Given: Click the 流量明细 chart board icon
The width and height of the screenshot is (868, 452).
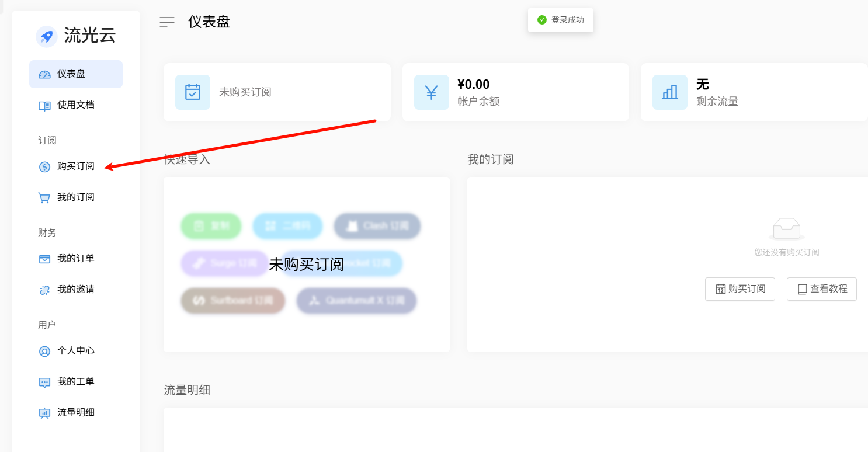Looking at the screenshot, I should click(x=44, y=413).
